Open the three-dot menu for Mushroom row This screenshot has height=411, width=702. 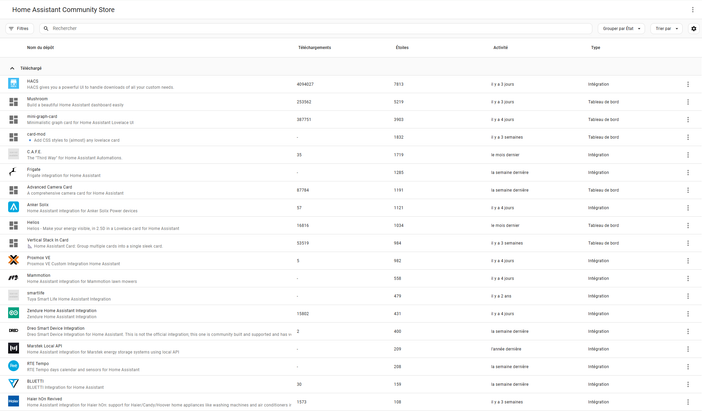[x=688, y=102]
